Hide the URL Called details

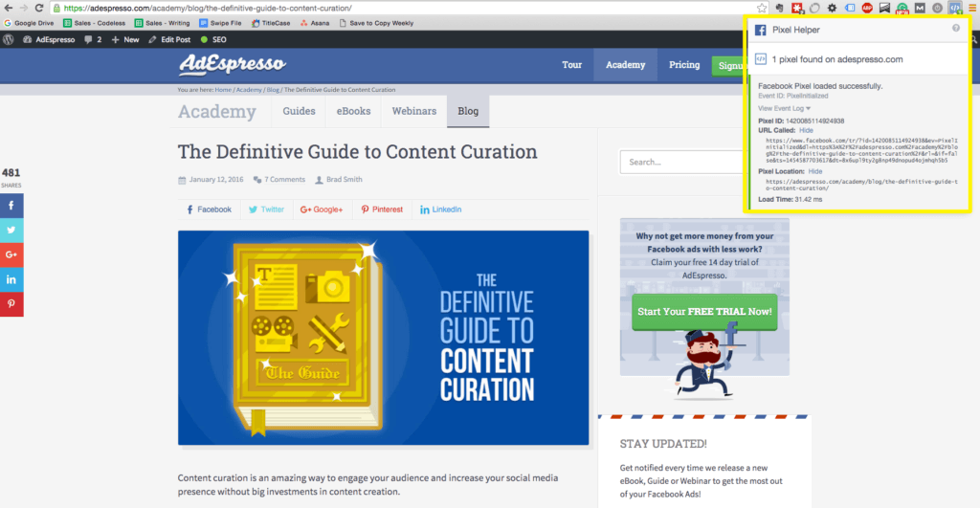pos(806,131)
